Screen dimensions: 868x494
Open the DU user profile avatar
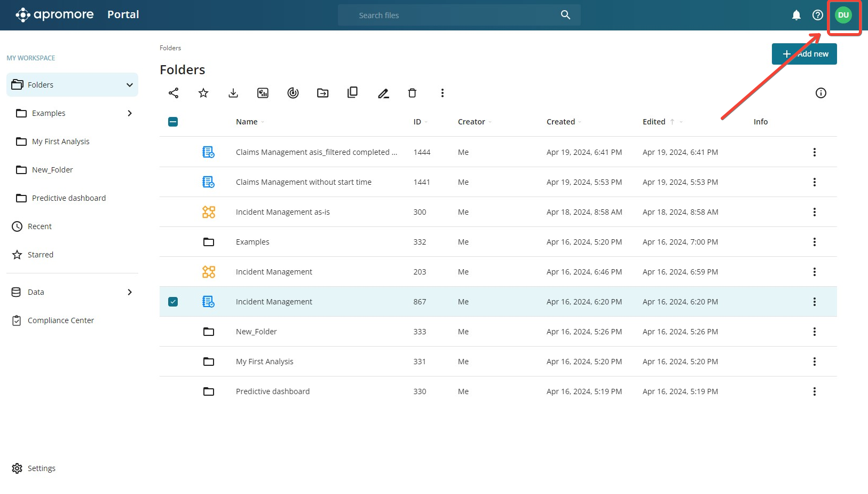(843, 15)
